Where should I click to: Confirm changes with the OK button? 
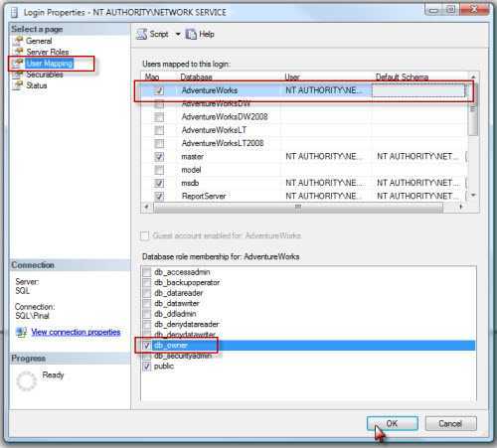click(393, 423)
